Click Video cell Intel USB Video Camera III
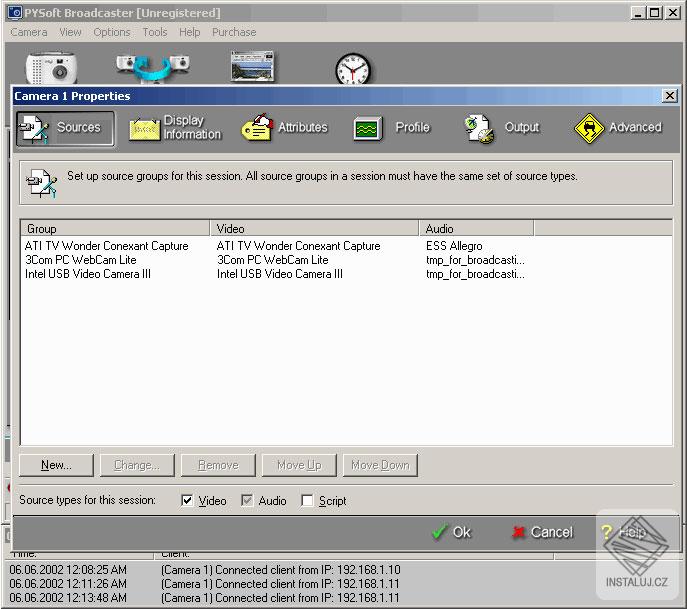Image resolution: width=687 pixels, height=609 pixels. click(x=280, y=274)
